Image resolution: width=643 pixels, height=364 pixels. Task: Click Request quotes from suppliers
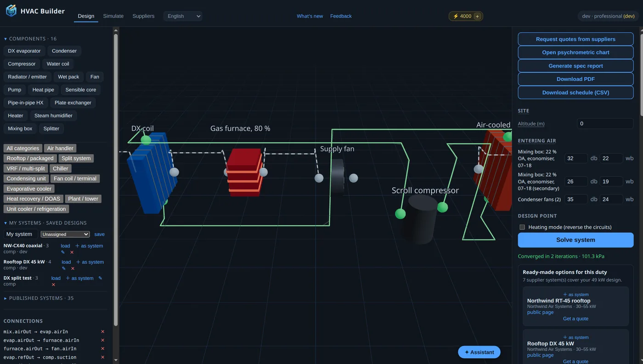(575, 39)
